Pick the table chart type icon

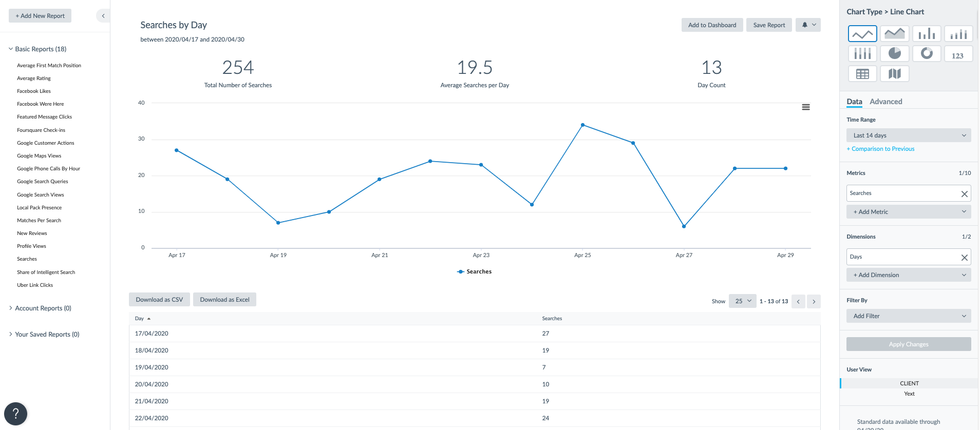point(862,74)
